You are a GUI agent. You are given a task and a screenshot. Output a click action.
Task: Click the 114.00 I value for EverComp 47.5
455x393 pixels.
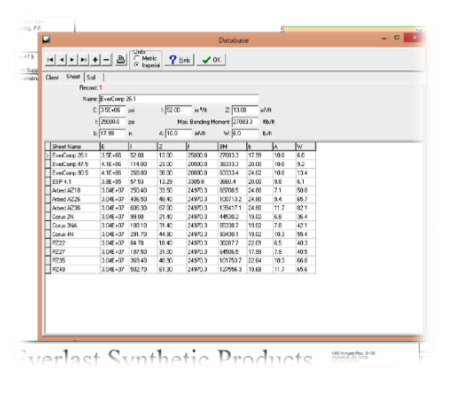[x=143, y=164]
